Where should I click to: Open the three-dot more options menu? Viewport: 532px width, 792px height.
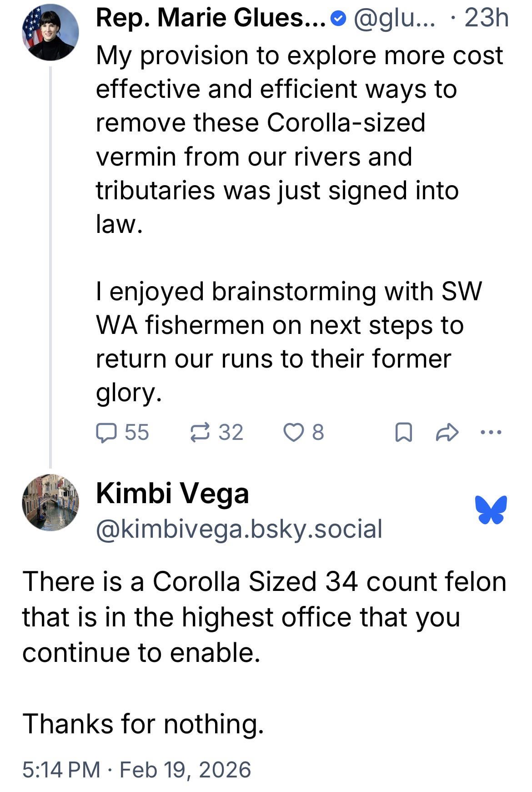click(491, 432)
